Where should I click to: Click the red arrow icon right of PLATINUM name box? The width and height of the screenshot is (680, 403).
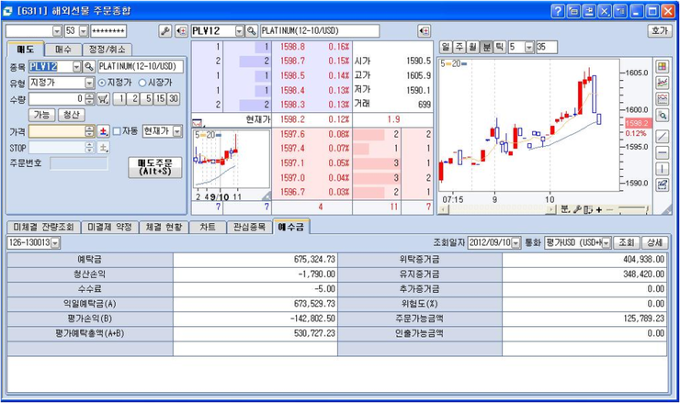[424, 31]
